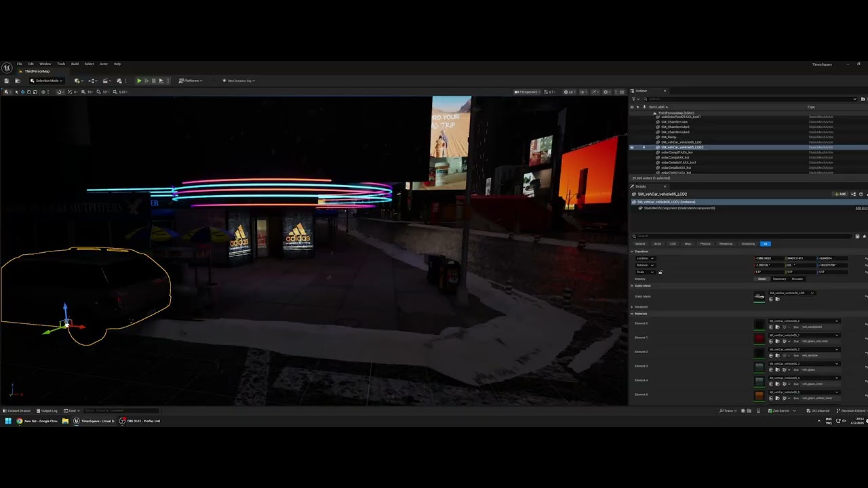The width and height of the screenshot is (868, 488).
Task: Open the quick add content dropdown
Action: (x=79, y=81)
